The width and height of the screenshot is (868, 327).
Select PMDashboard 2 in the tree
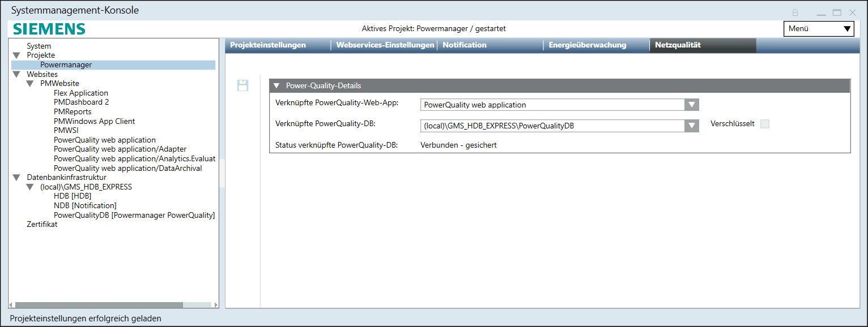pyautogui.click(x=81, y=102)
